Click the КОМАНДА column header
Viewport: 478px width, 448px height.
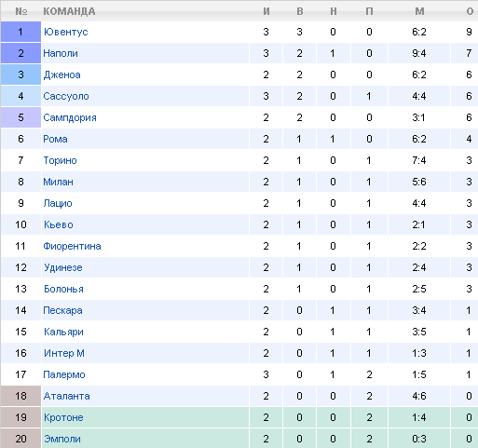(69, 11)
